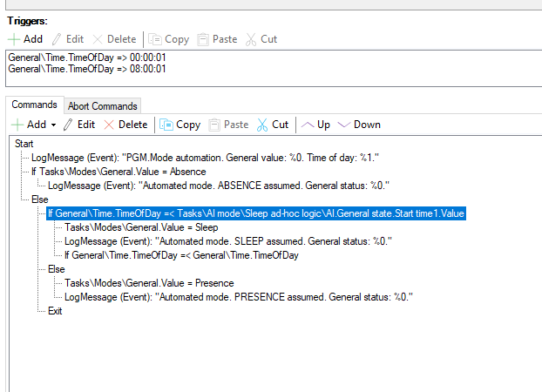This screenshot has height=392, width=542.
Task: Select the Start root node
Action: click(24, 144)
